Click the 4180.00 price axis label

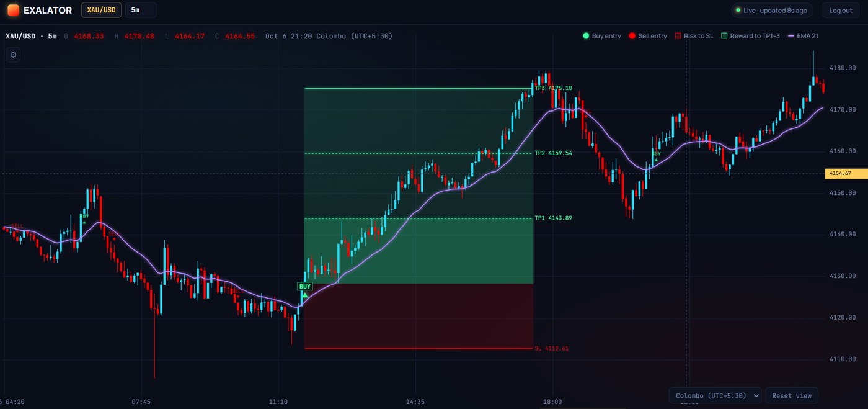pos(843,68)
